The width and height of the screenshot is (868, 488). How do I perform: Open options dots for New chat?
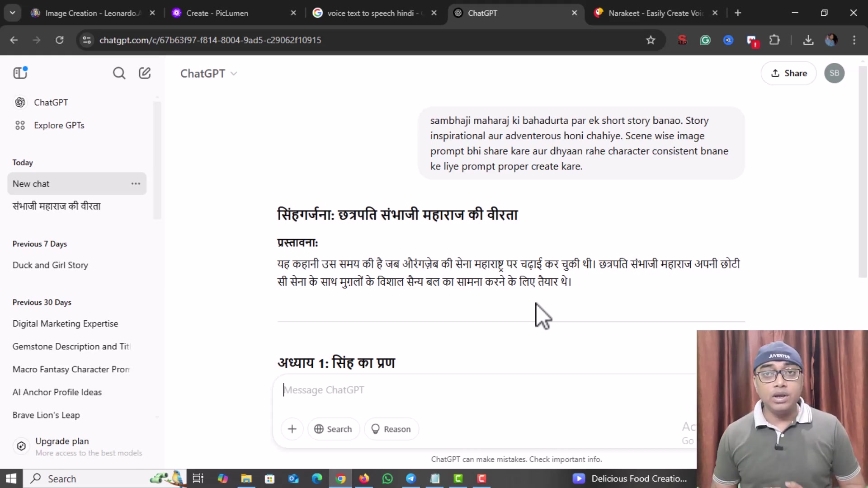point(136,184)
